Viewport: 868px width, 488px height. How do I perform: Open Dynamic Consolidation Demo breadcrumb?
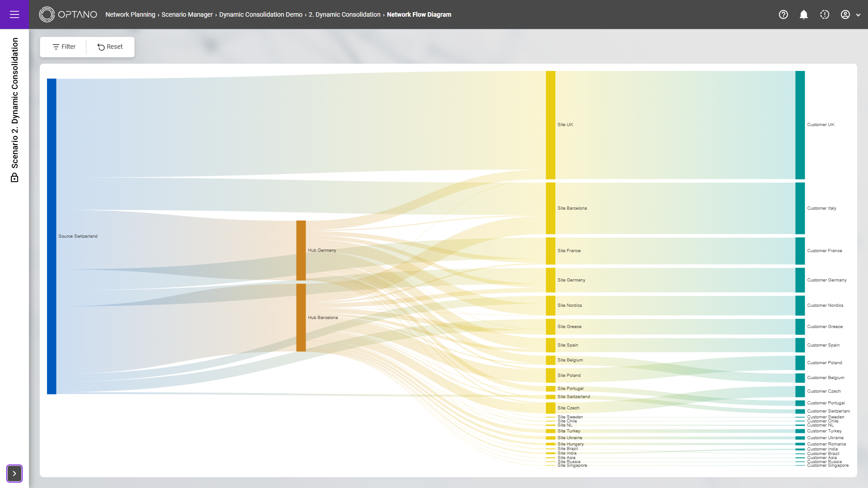point(261,14)
